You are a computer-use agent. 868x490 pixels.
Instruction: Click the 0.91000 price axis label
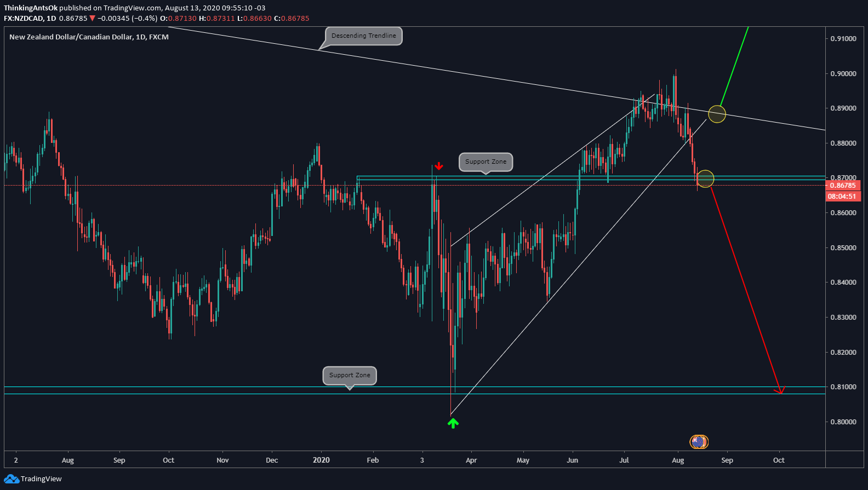pos(843,39)
